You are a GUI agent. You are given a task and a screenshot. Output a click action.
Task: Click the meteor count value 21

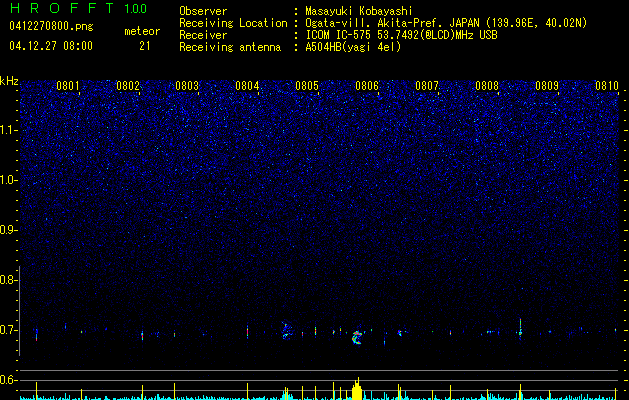click(145, 46)
